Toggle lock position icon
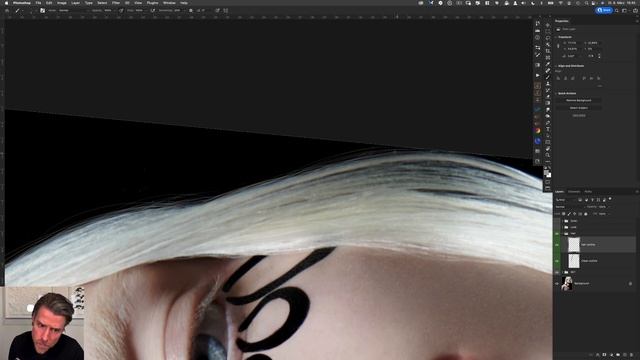Image resolution: width=640 pixels, height=360 pixels. [574, 214]
